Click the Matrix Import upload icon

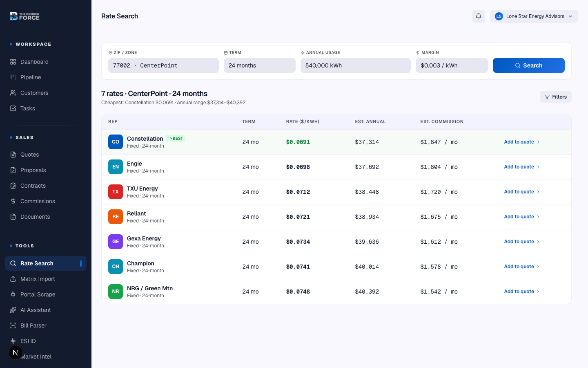coord(13,279)
